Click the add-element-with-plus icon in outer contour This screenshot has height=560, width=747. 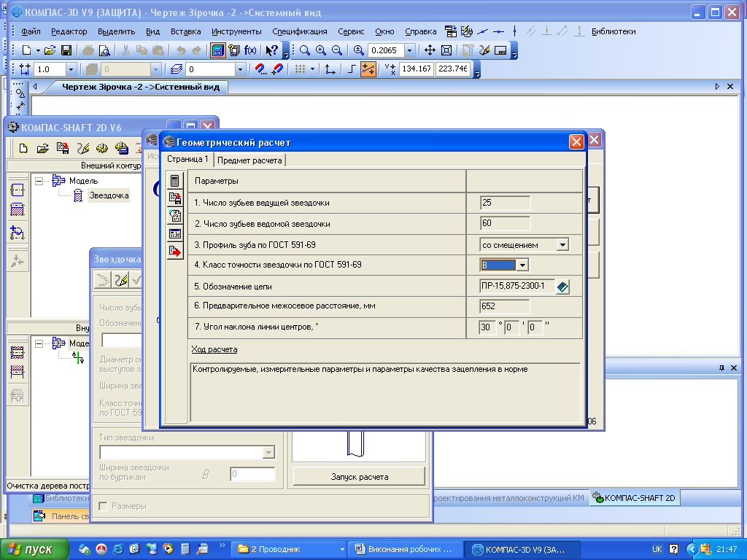point(18,233)
